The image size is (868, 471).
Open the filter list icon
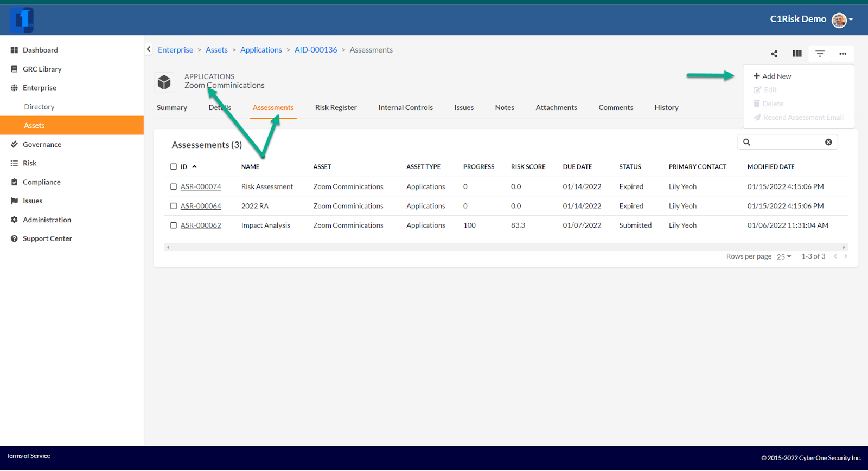820,54
